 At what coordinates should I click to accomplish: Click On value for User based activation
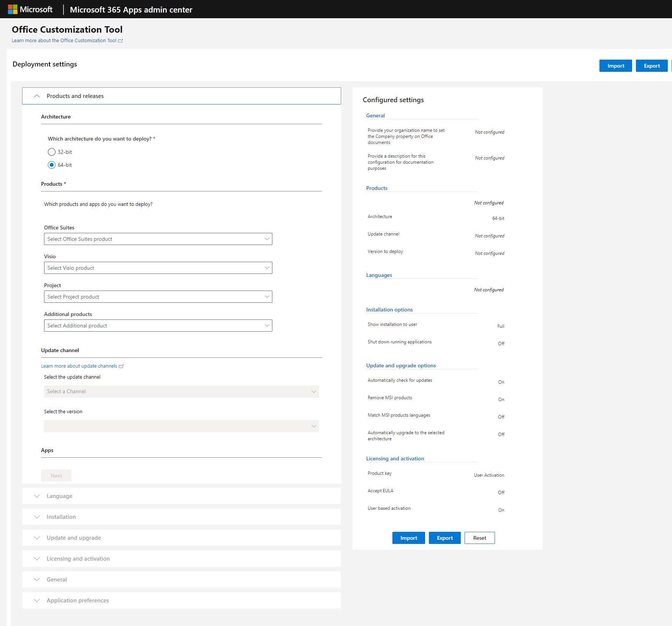[501, 510]
